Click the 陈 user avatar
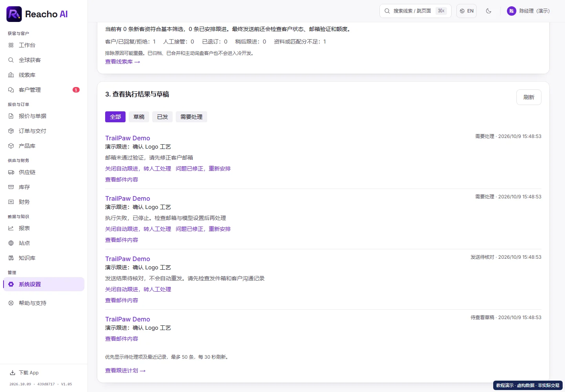Screen dimensions: 565x392 coord(511,11)
